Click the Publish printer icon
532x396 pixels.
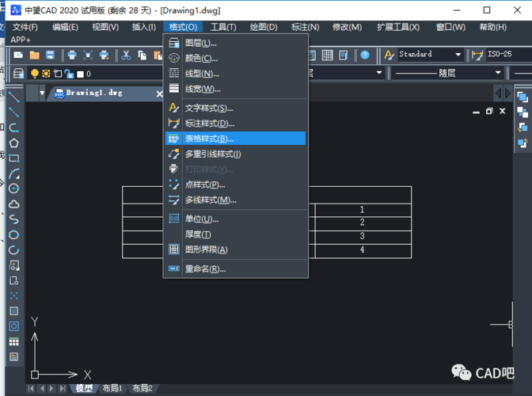(104, 55)
